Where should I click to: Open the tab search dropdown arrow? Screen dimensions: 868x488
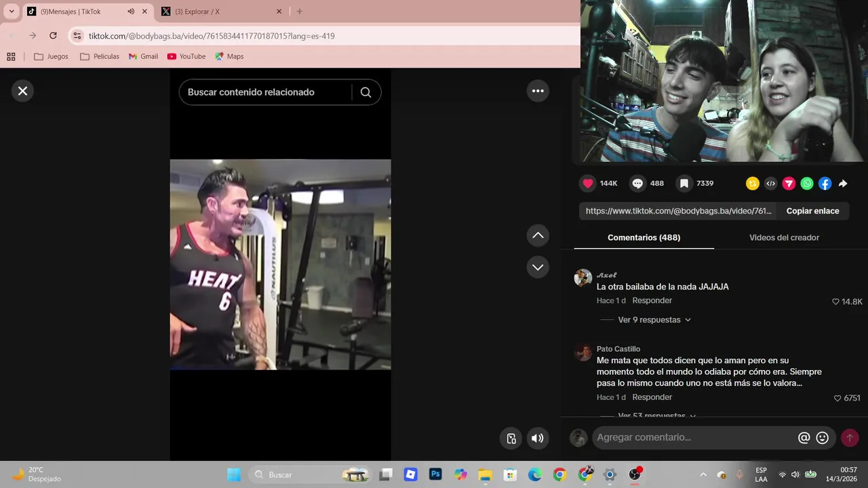12,12
